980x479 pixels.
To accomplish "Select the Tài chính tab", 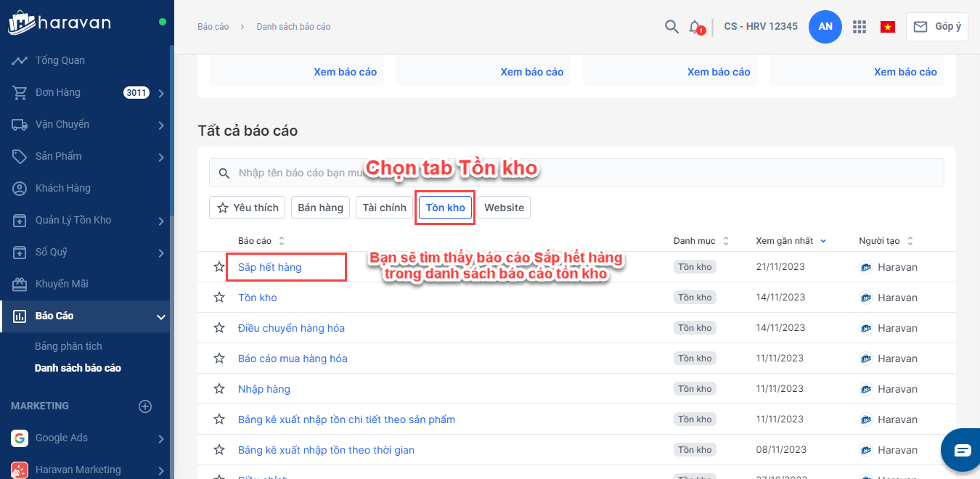I will click(384, 208).
